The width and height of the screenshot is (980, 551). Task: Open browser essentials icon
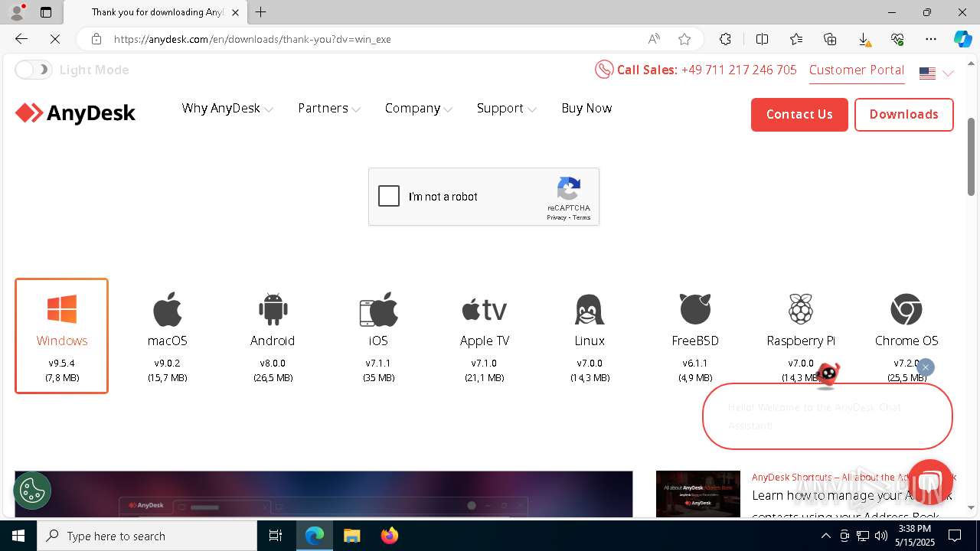coord(897,39)
